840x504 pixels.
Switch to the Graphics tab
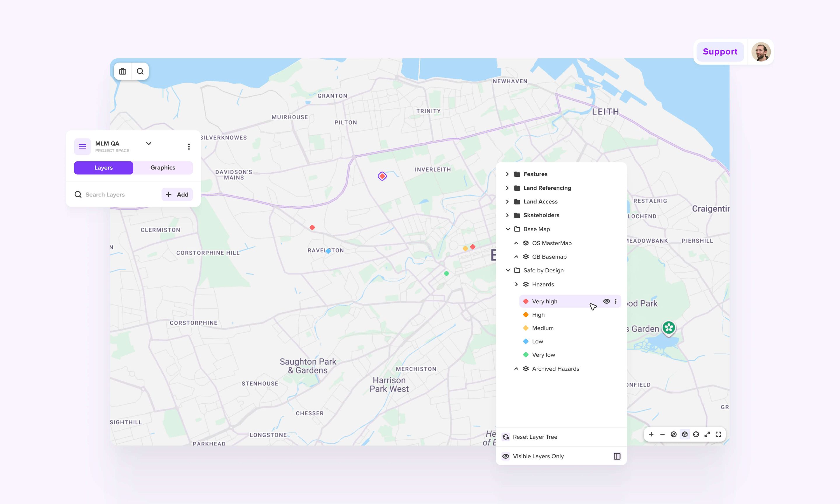163,168
